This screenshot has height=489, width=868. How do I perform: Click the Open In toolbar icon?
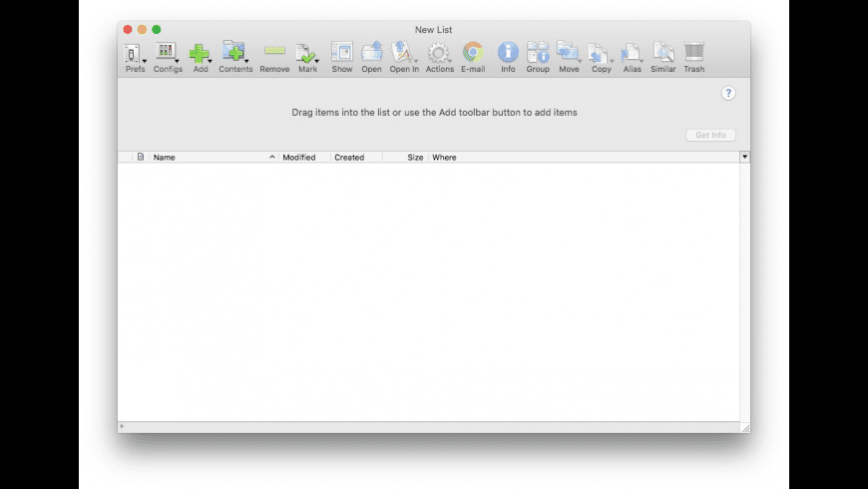tap(402, 52)
